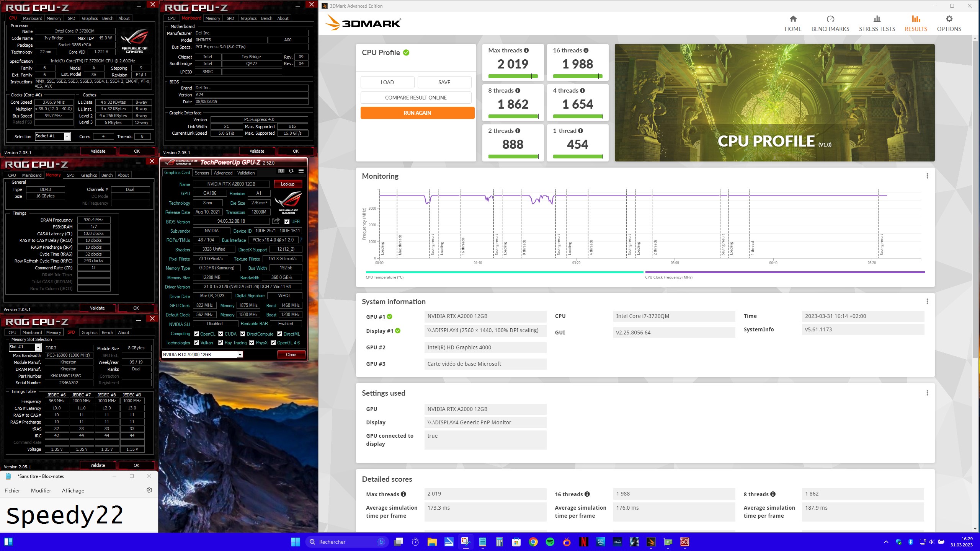Click Validate in CPU-Z Memory window
The image size is (980, 551).
(x=97, y=308)
